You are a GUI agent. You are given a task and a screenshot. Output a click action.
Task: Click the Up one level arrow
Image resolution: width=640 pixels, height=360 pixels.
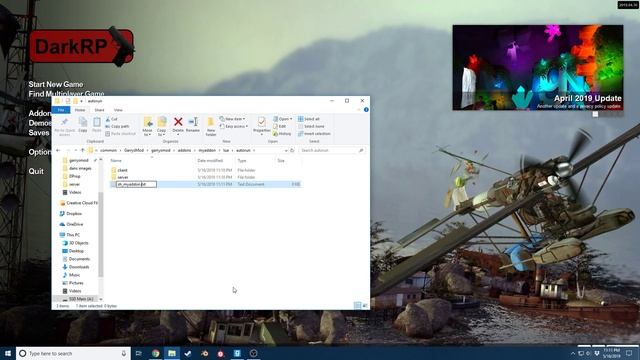coord(82,150)
